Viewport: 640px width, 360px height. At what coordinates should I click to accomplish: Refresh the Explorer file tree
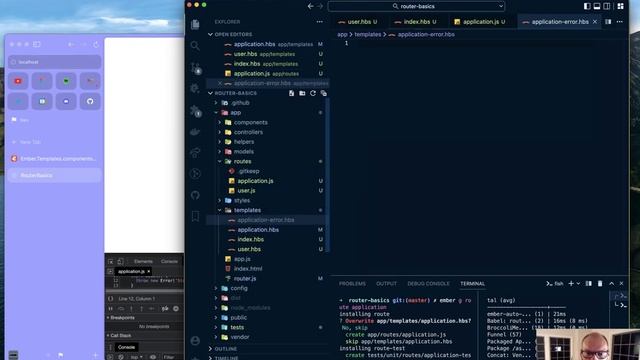tap(313, 93)
